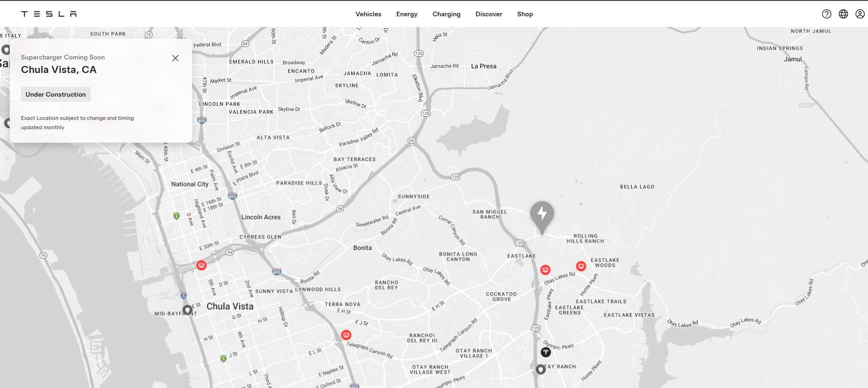Open the Energy menu
Image resolution: width=868 pixels, height=388 pixels.
(407, 14)
